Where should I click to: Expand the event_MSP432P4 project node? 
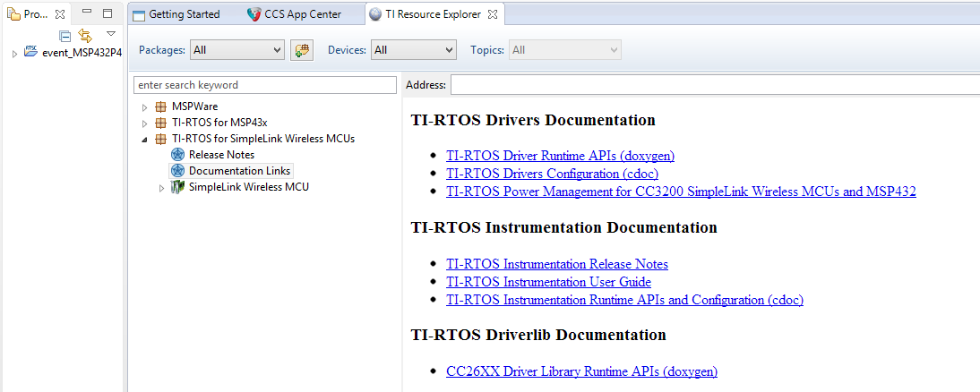click(15, 54)
